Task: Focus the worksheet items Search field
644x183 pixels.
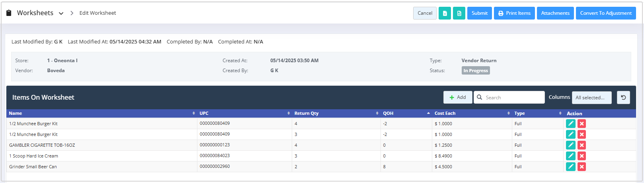Action: (x=509, y=97)
